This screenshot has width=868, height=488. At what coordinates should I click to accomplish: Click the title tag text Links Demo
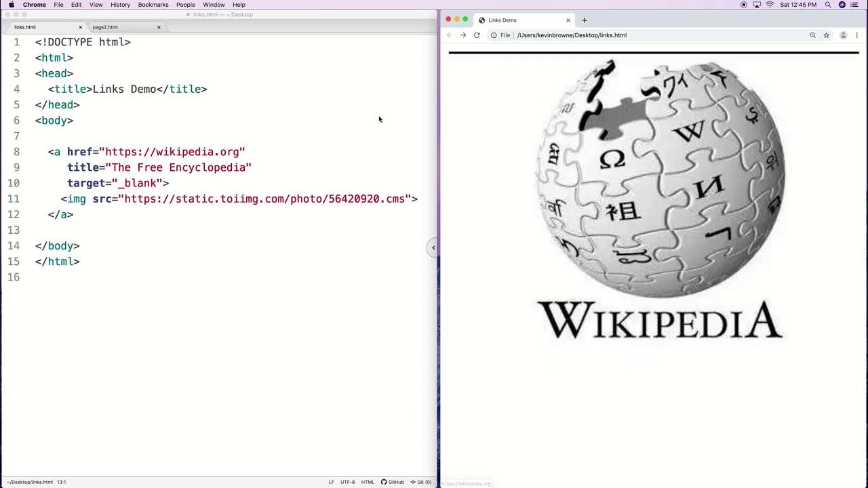click(125, 89)
